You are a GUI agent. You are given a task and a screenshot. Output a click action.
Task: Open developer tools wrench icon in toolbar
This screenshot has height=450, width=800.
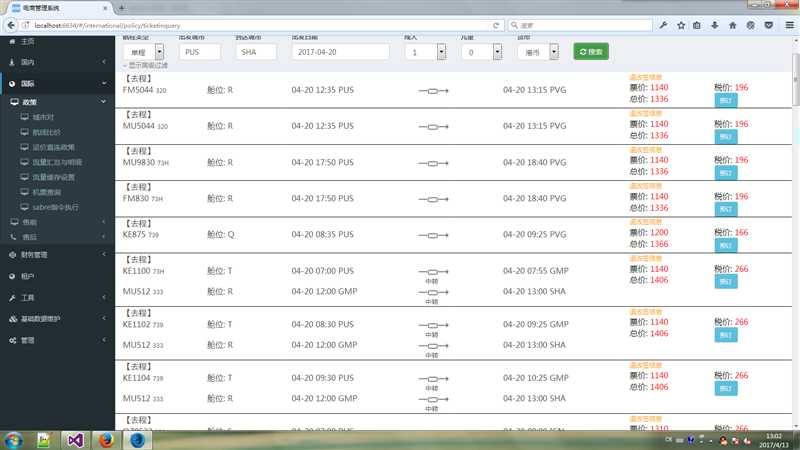point(663,25)
